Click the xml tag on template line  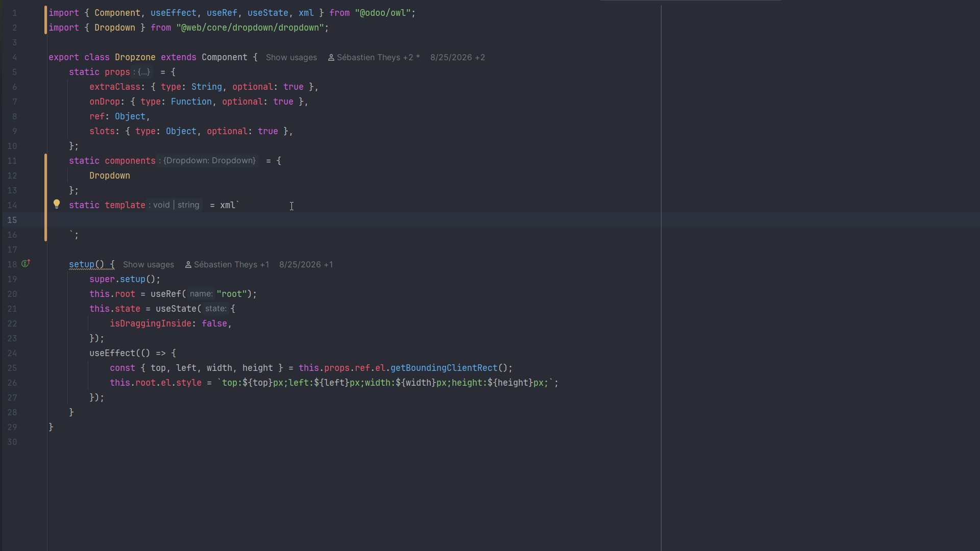click(x=228, y=205)
